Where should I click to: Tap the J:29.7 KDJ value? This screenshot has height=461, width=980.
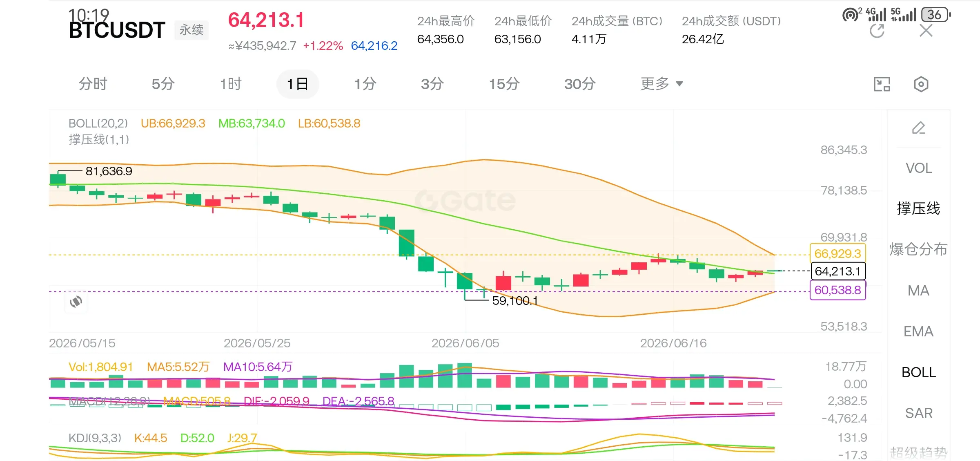[242, 438]
